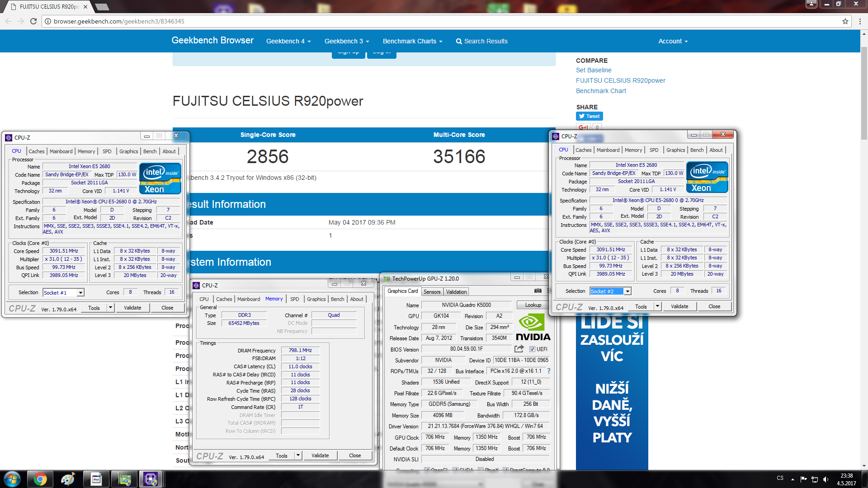
Task: Open the Windows Start orb
Action: 12,479
